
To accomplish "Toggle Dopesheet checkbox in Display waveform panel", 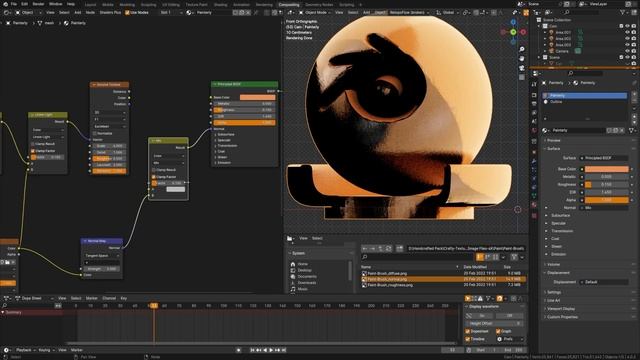I will click(468, 331).
